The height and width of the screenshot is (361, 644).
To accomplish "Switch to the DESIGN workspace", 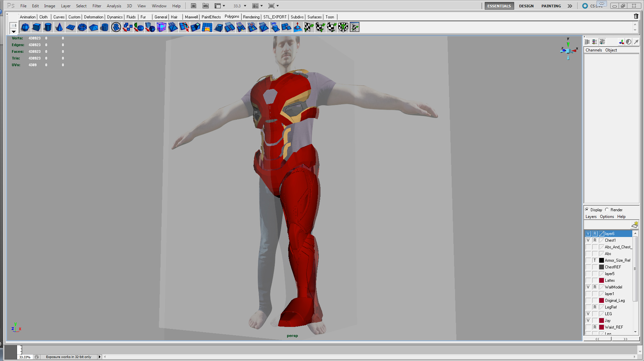I will [x=526, y=6].
